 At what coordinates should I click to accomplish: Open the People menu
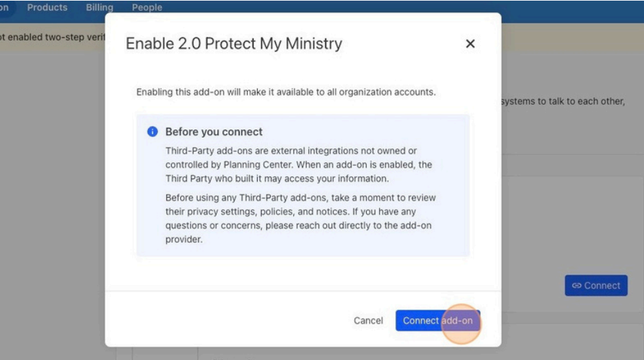pos(147,8)
